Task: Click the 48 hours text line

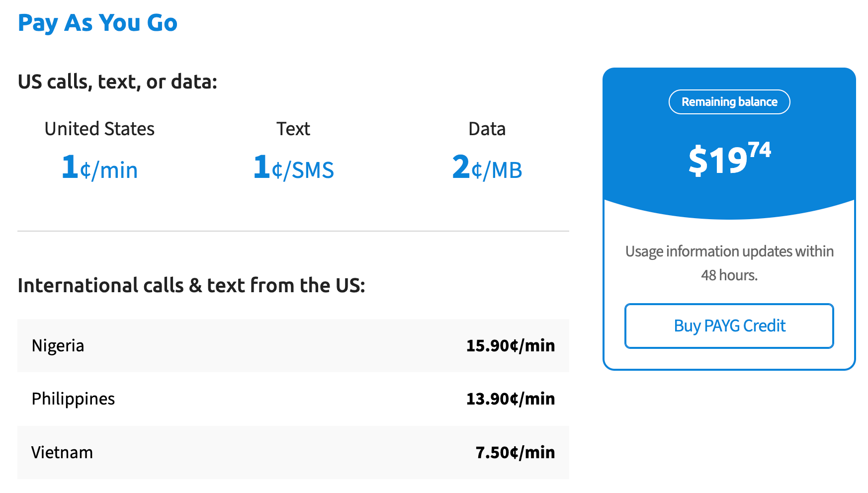Action: coord(729,275)
